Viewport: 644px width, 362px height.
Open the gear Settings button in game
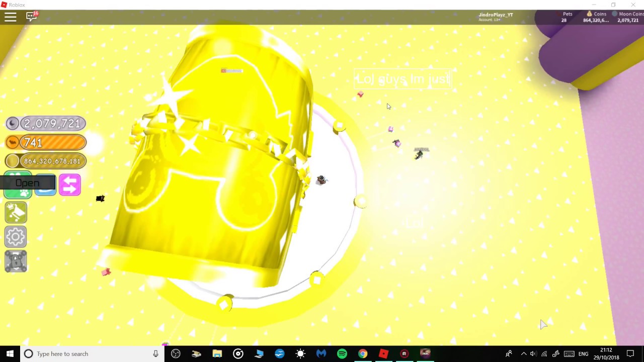16,237
